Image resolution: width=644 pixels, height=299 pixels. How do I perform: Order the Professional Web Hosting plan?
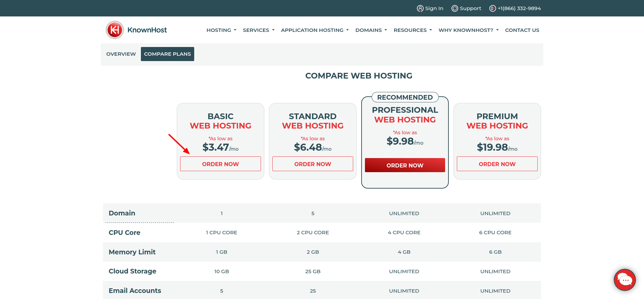(x=405, y=165)
